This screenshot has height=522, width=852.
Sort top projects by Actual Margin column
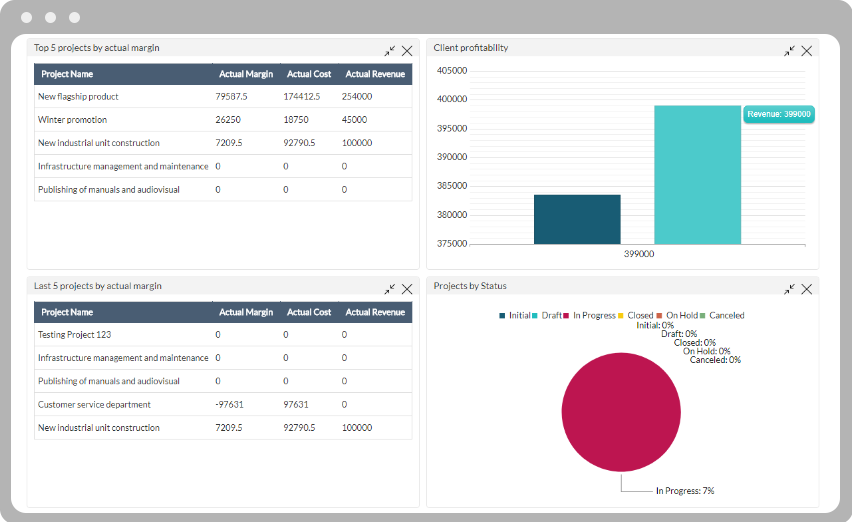(246, 74)
